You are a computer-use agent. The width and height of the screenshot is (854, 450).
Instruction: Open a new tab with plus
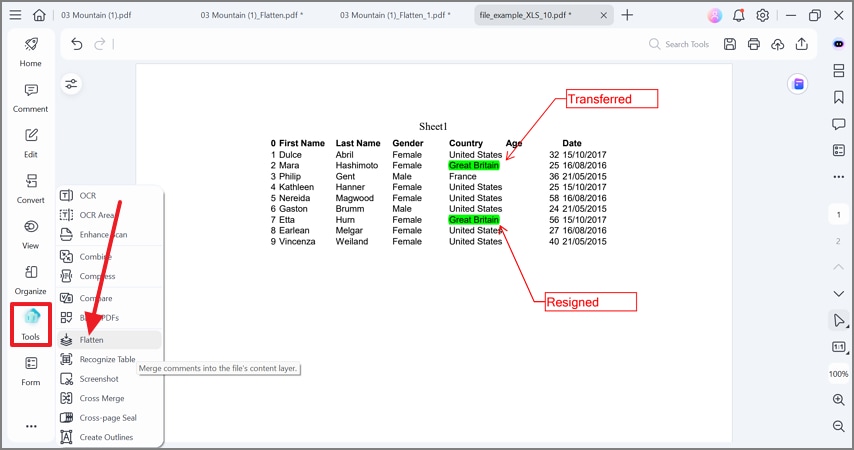point(627,15)
